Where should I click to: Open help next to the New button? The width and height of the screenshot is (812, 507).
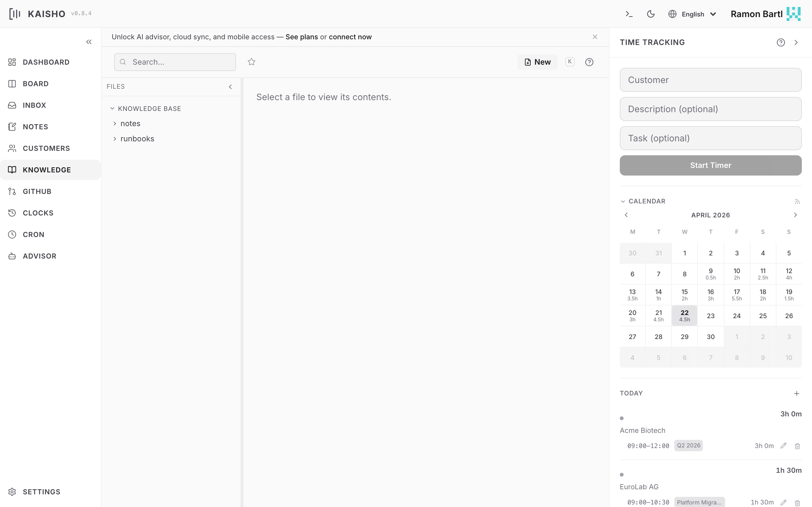click(589, 62)
